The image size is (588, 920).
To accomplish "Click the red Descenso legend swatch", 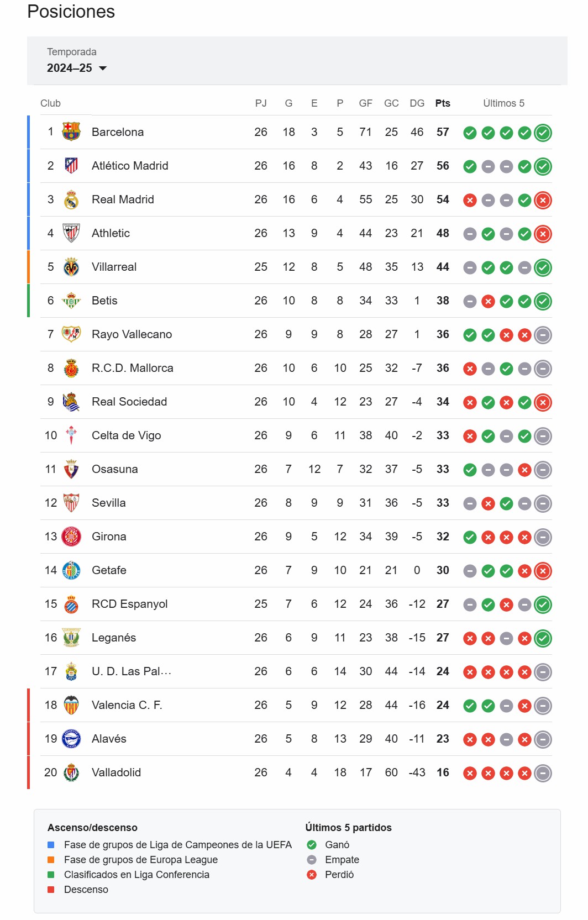I will (51, 889).
